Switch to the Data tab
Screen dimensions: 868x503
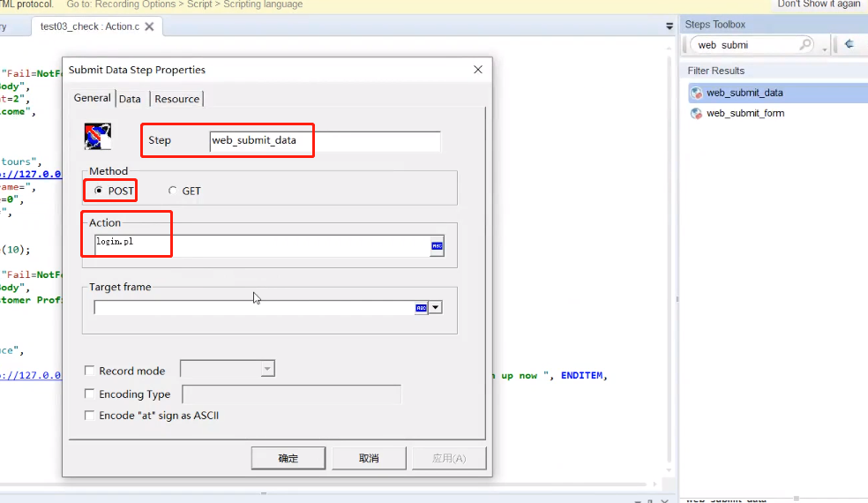click(130, 99)
